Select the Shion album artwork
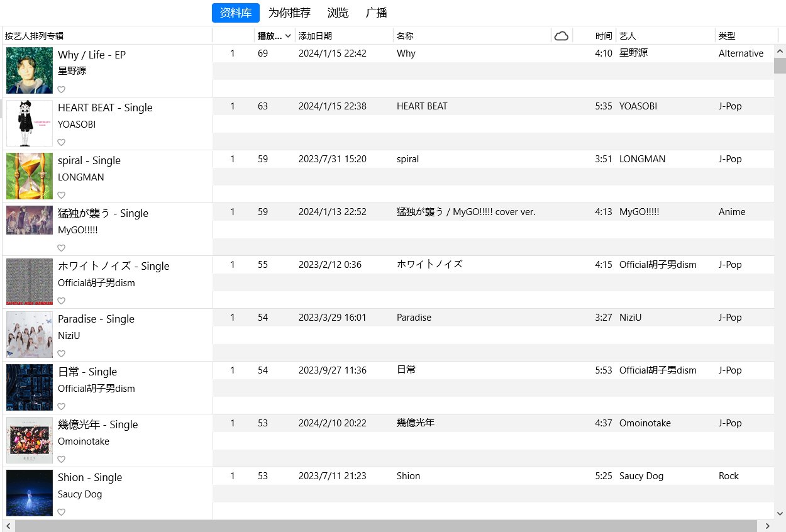This screenshot has height=532, width=786. tap(30, 493)
